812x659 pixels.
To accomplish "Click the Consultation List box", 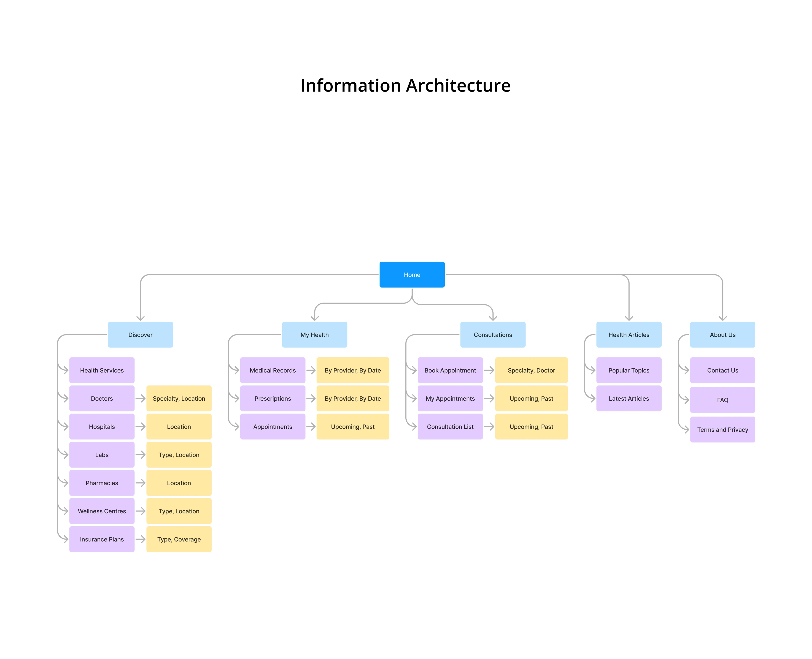I will (x=450, y=426).
